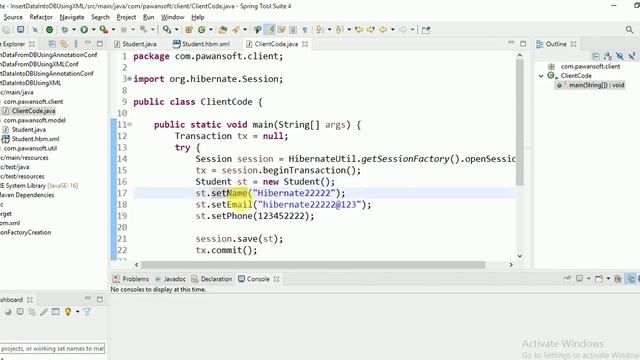640x360 pixels.
Task: Toggle Mark Occurrences highlighted toolbar icon
Action: [x=270, y=29]
